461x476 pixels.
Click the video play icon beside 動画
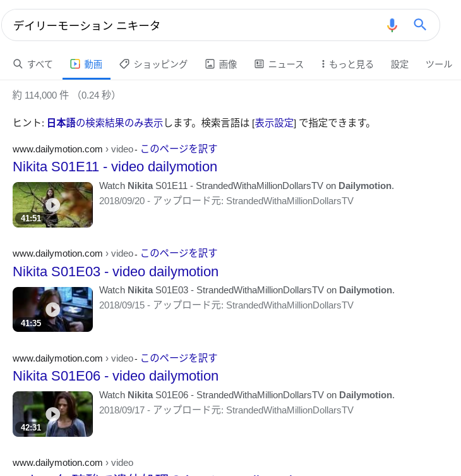[x=75, y=64]
